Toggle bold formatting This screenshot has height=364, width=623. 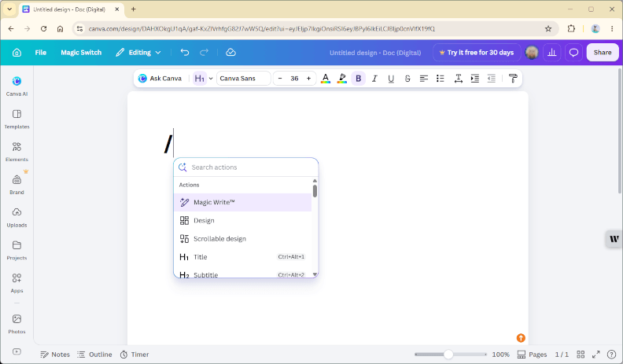click(359, 78)
